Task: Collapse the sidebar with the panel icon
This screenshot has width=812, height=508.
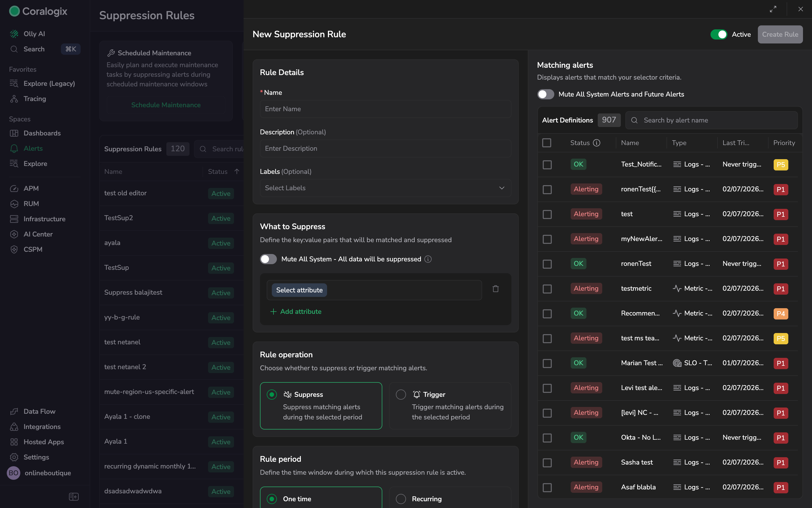Action: (x=74, y=497)
